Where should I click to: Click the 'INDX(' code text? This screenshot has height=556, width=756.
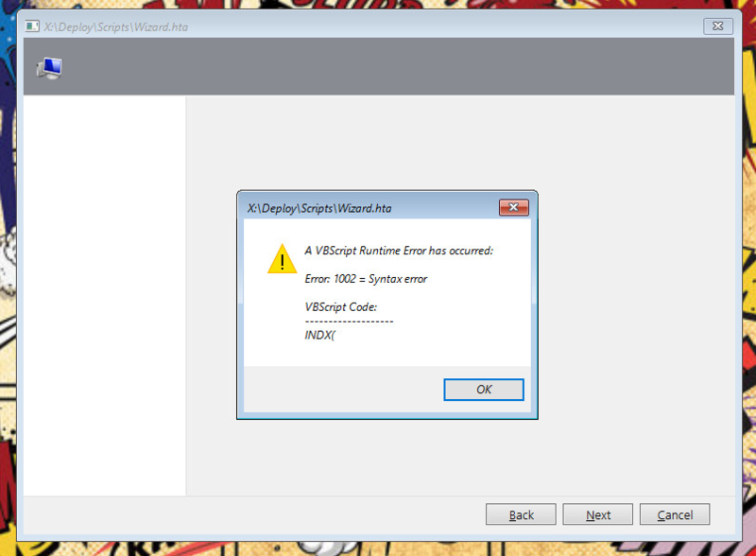(x=319, y=335)
